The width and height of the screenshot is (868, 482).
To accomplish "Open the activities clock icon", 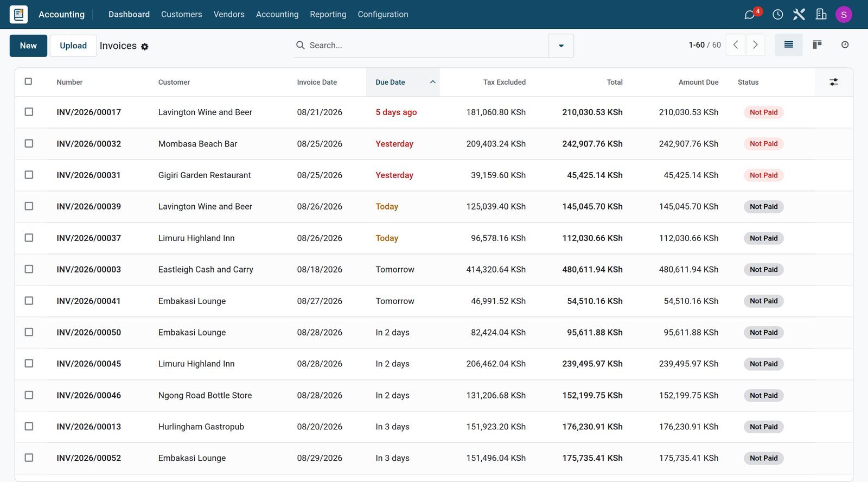I will pos(777,15).
